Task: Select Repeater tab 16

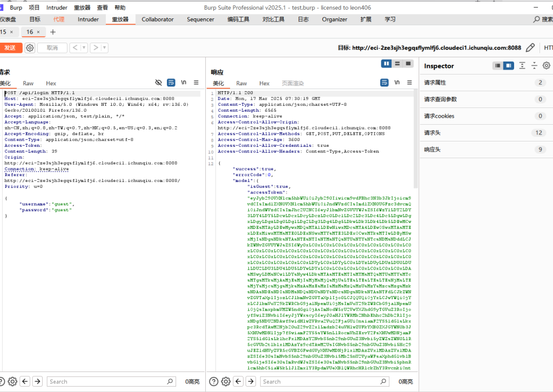Action: pos(30,32)
